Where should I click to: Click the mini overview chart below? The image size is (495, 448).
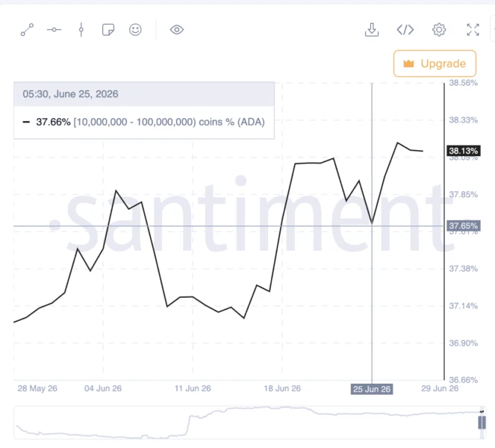[248, 423]
